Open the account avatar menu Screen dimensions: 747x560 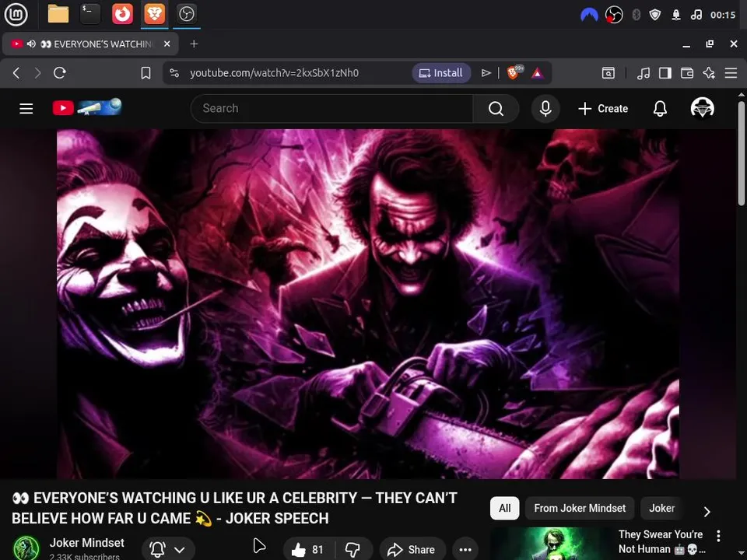tap(702, 108)
